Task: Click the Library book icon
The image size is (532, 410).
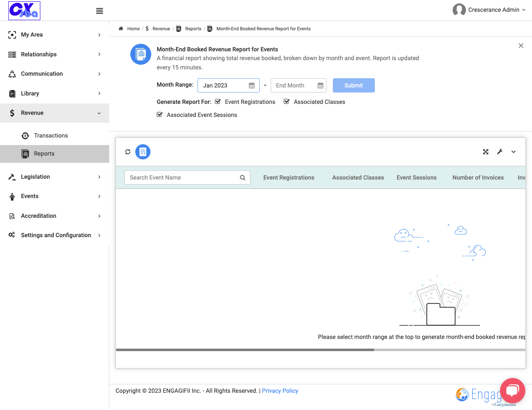Action: 12,94
